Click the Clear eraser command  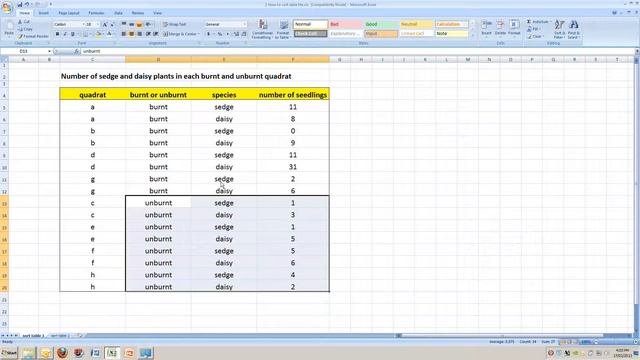click(536, 36)
